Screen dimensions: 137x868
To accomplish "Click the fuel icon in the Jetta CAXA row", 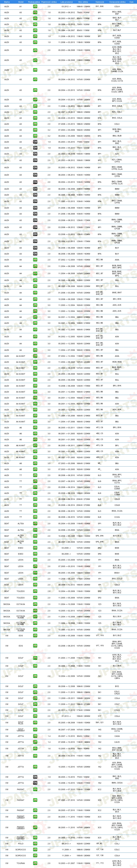I will [35, 736].
